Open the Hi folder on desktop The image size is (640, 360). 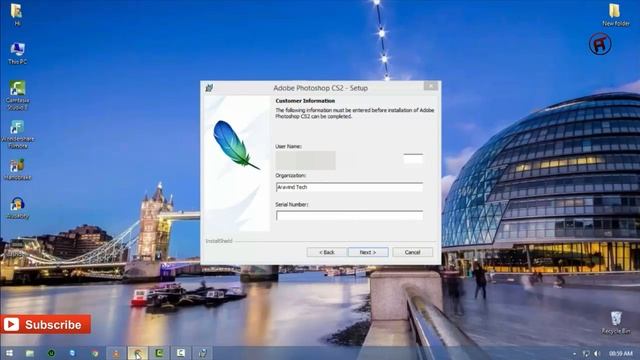tap(17, 15)
